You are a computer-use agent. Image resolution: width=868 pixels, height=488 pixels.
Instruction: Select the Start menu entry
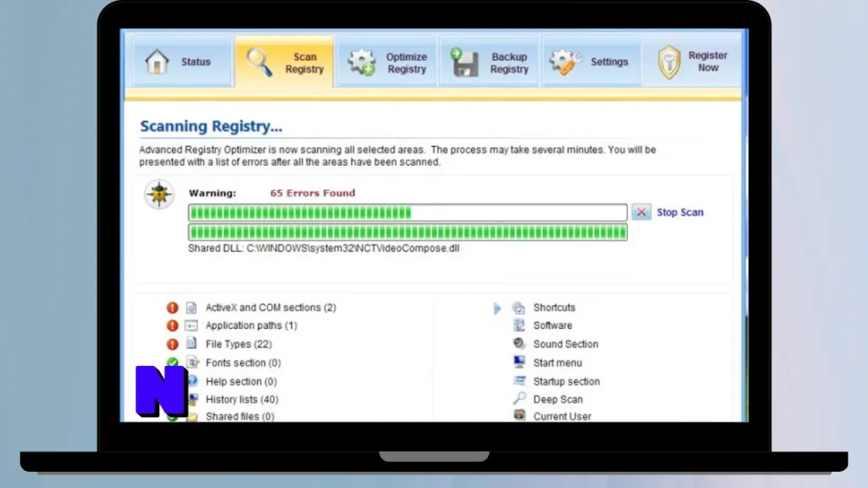click(558, 363)
